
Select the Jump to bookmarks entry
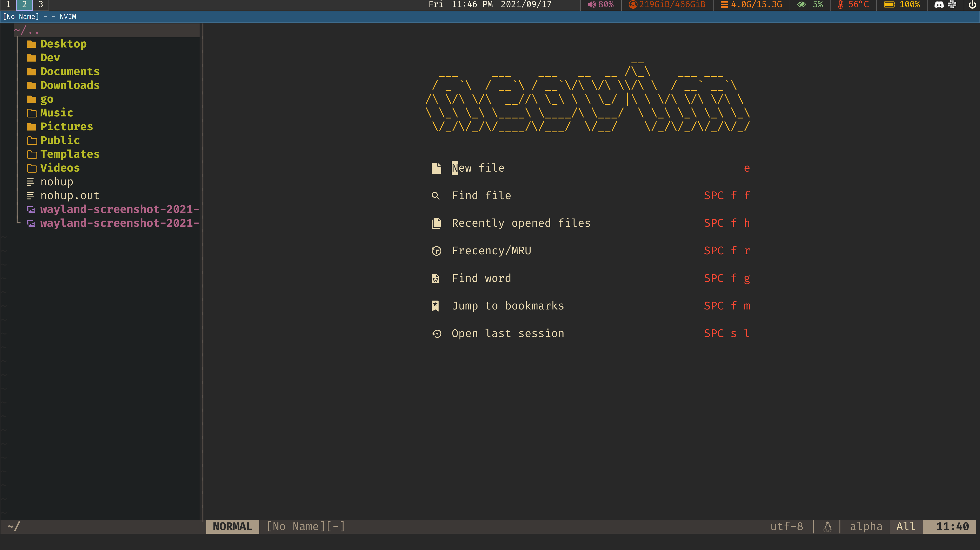point(508,306)
